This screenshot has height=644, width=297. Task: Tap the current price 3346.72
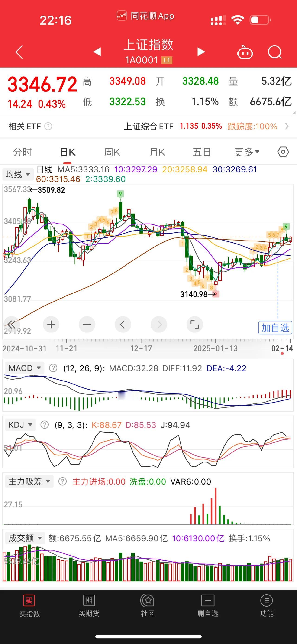(x=42, y=85)
